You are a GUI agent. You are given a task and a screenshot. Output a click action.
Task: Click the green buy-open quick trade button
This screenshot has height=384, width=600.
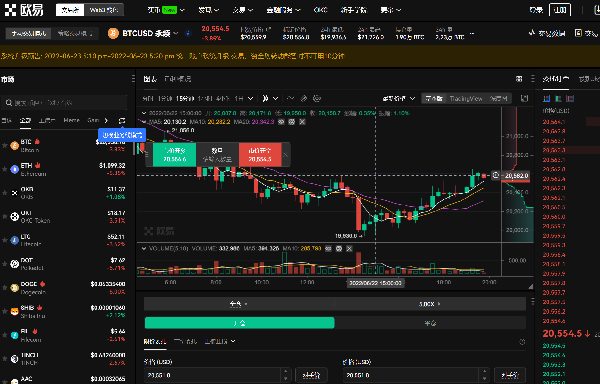coord(174,155)
